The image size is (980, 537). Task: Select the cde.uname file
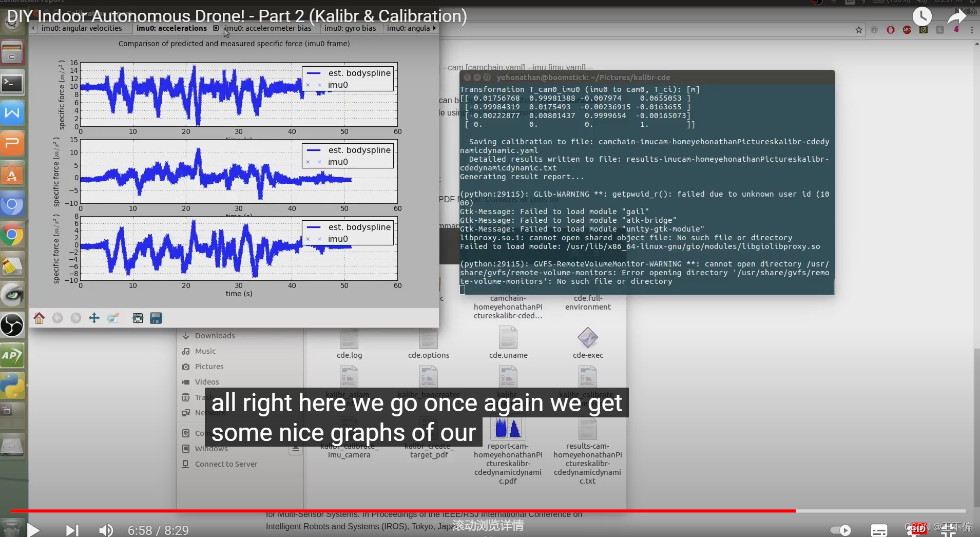point(508,343)
